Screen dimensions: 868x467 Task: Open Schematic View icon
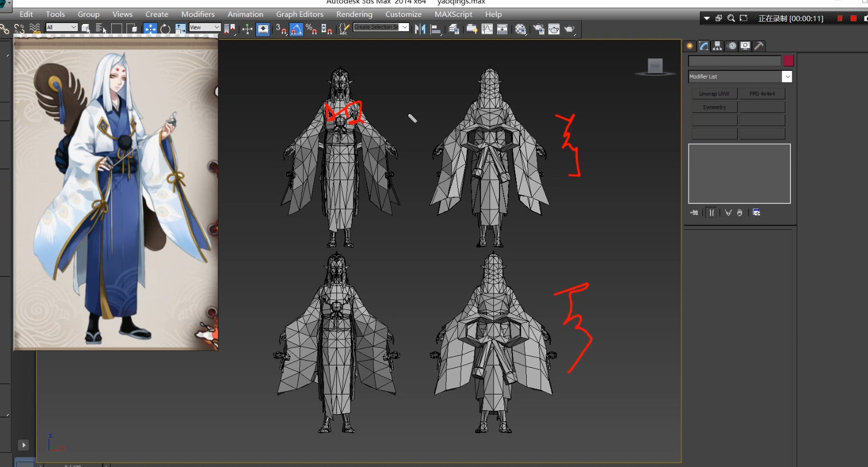[502, 29]
